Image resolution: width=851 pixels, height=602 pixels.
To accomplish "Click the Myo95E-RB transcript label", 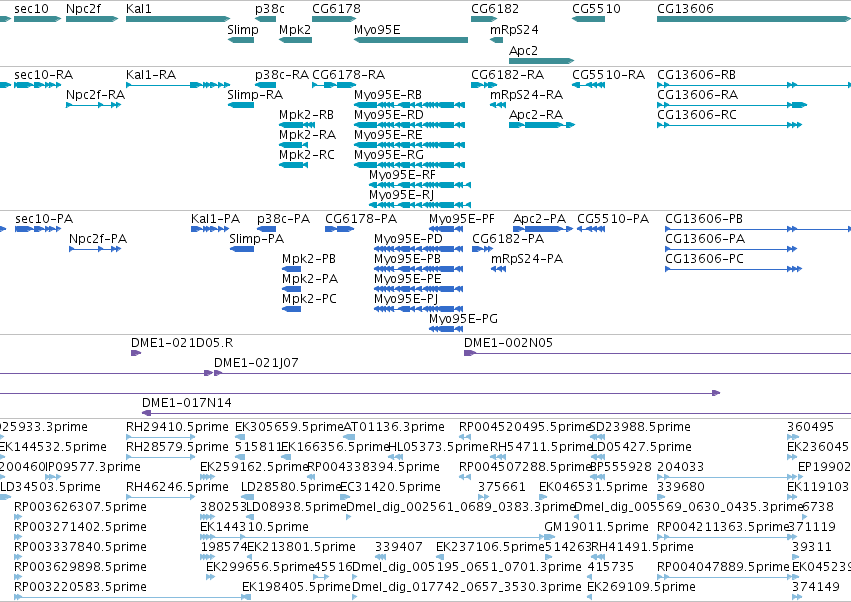I will 388,95.
